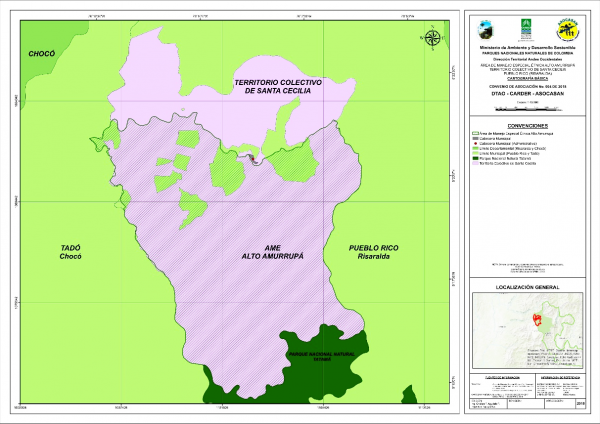The height and width of the screenshot is (424, 600).
Task: Click the pink Territorio Colectivo legend swatch
Action: point(476,163)
